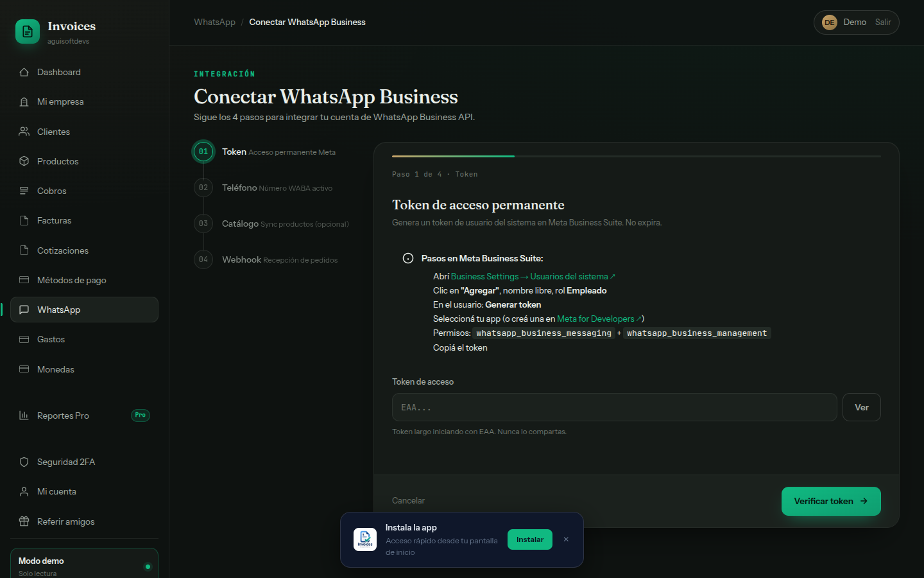Click the WhatsApp breadcrumb link
Viewport: 924px width, 578px height.
click(214, 22)
